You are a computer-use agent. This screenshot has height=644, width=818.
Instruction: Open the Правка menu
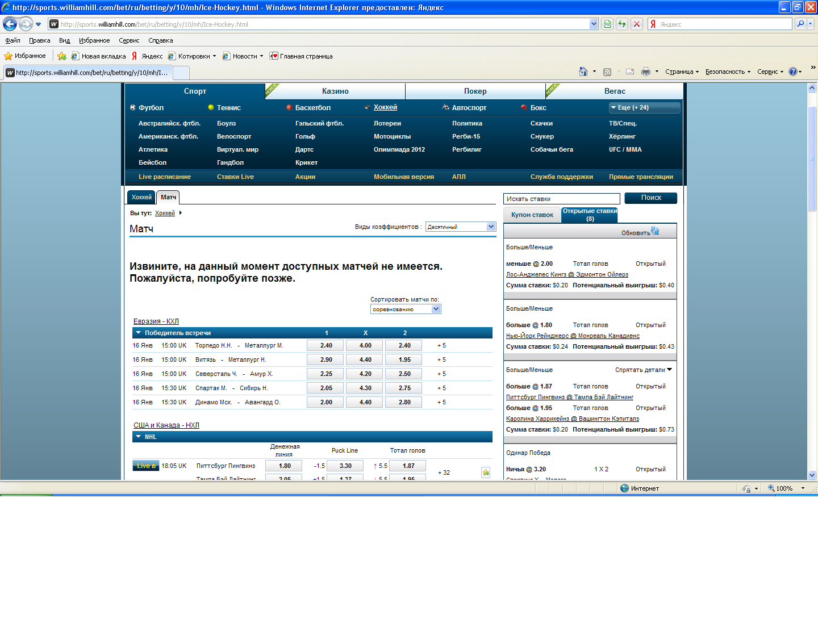coord(40,40)
